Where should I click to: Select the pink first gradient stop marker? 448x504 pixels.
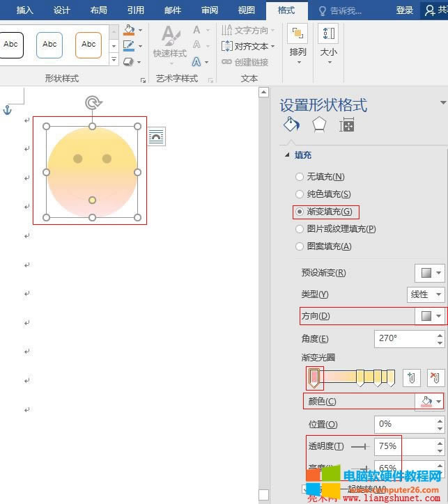(x=314, y=378)
